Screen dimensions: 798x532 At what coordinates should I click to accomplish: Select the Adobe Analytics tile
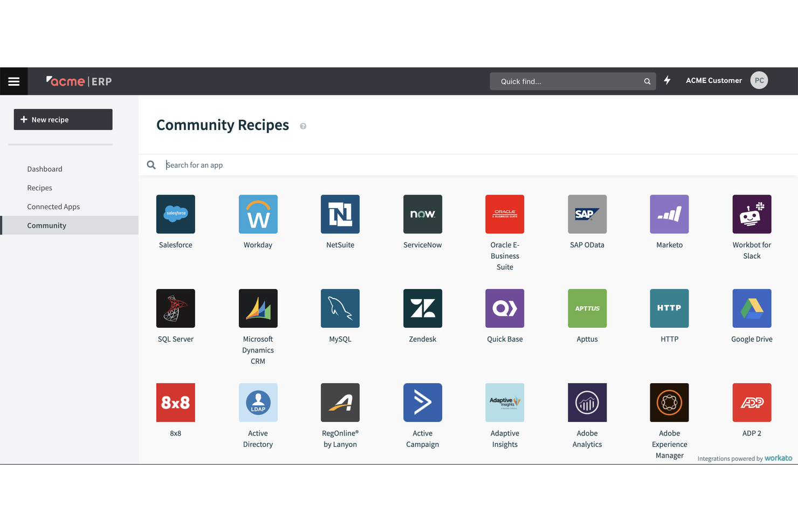tap(587, 402)
